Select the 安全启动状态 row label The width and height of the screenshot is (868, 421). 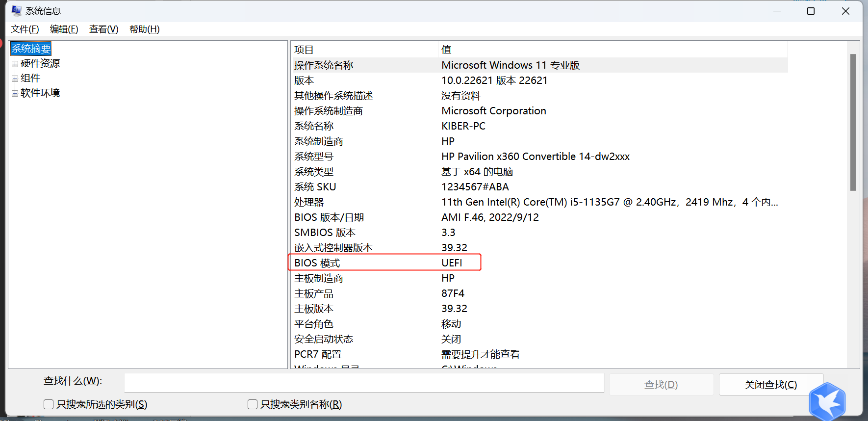(x=324, y=339)
